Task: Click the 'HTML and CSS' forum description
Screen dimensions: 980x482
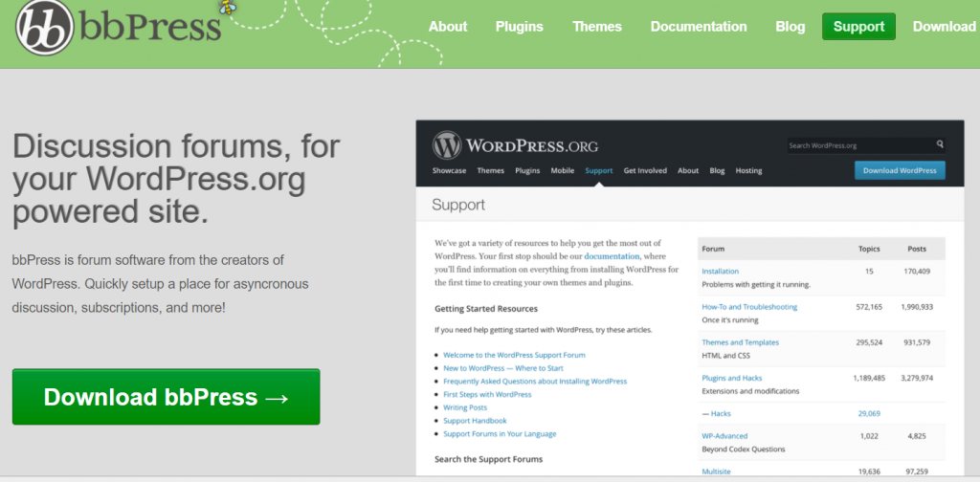Action: pyautogui.click(x=725, y=355)
